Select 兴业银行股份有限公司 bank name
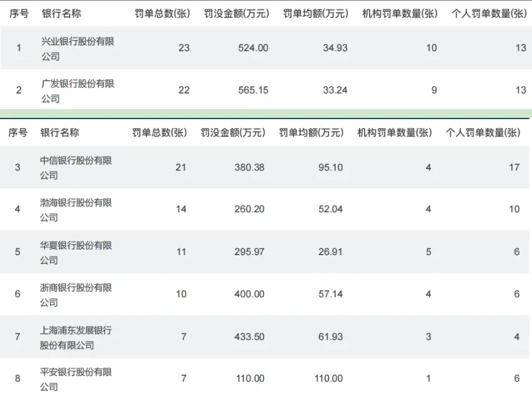Image resolution: width=532 pixels, height=398 pixels. pos(77,49)
